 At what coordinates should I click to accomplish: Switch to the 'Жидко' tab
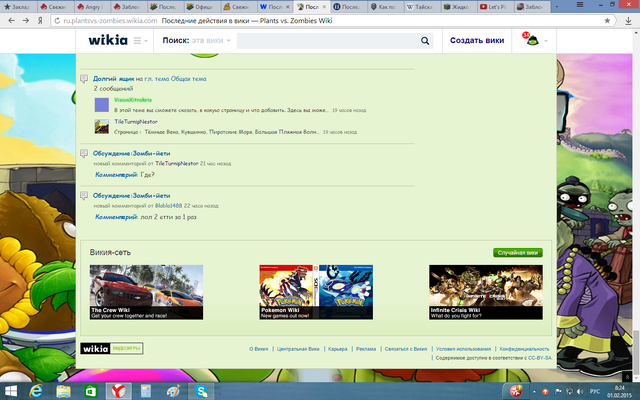point(459,7)
